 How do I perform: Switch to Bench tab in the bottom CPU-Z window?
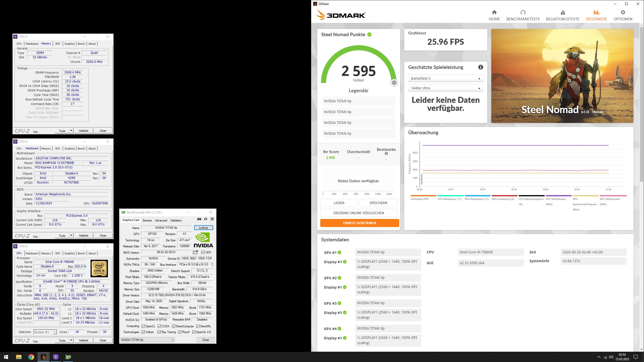point(82,253)
